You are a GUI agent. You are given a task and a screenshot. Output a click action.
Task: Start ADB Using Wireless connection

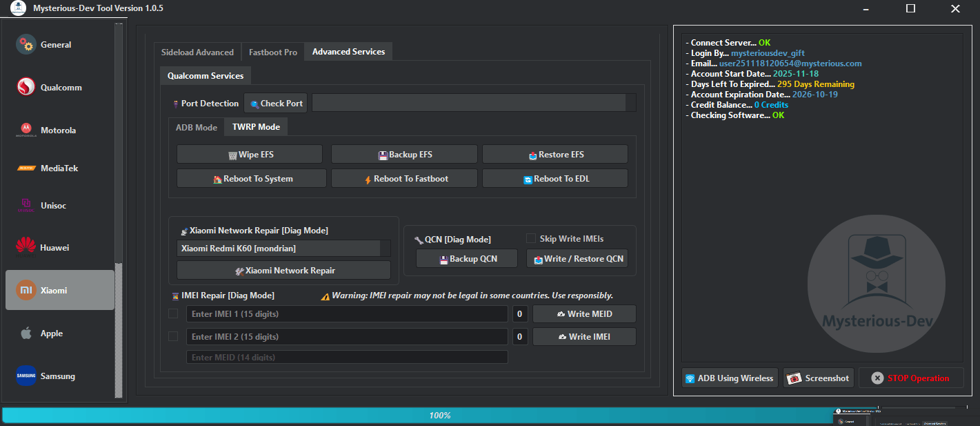pos(729,378)
